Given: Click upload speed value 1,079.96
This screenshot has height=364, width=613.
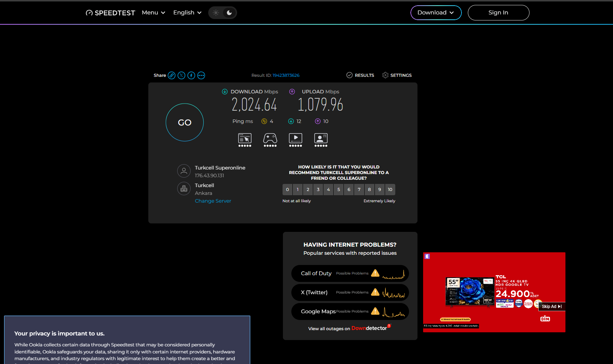Looking at the screenshot, I should 321,105.
